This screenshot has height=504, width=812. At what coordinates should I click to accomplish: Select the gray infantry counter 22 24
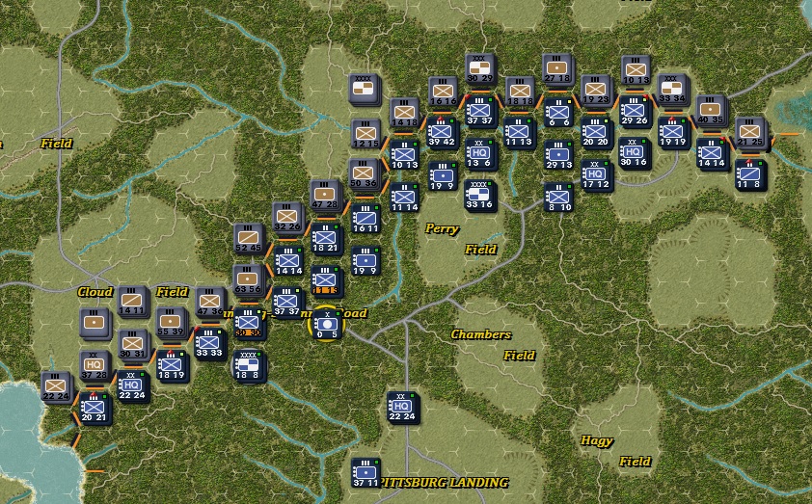point(55,387)
